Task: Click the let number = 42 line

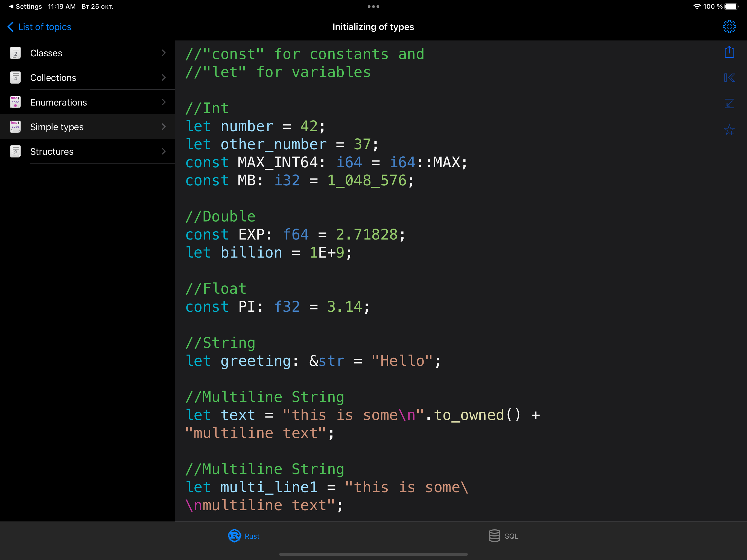Action: (x=255, y=126)
